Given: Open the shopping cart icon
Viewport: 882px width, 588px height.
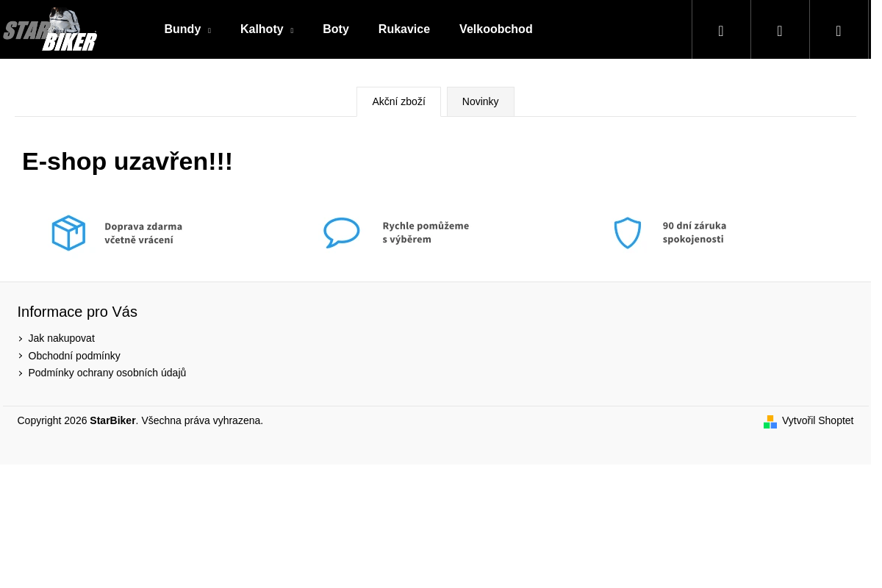Looking at the screenshot, I should click(838, 31).
